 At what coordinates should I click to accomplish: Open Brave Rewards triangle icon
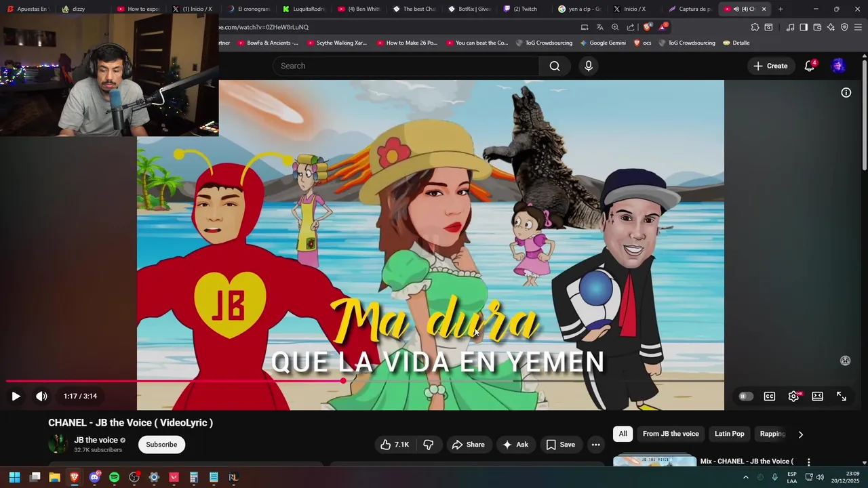click(663, 27)
